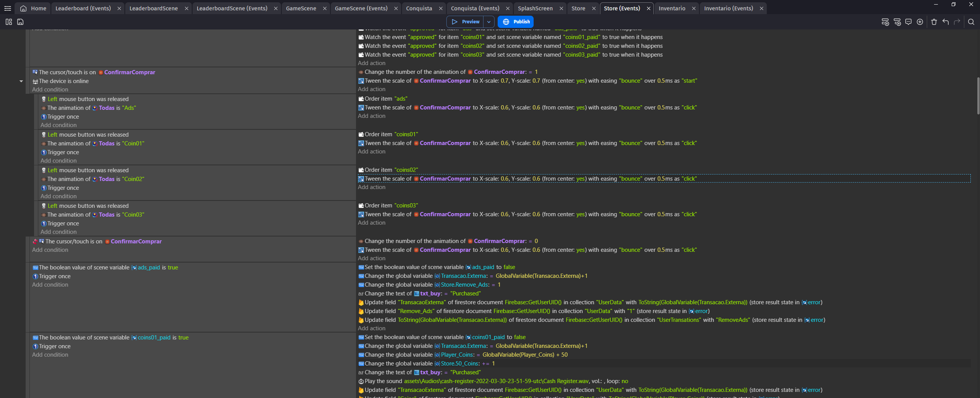Click the Publish button
Viewport: 980px width, 398px height.
click(516, 22)
